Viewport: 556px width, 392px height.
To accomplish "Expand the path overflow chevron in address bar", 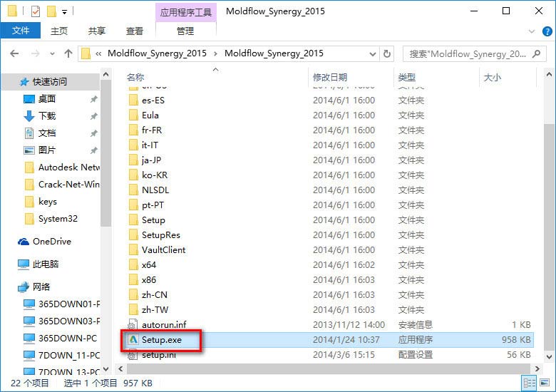I will coord(98,54).
